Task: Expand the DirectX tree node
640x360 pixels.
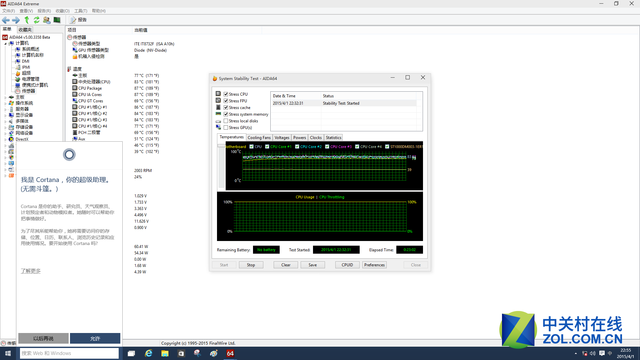Action: (6, 139)
